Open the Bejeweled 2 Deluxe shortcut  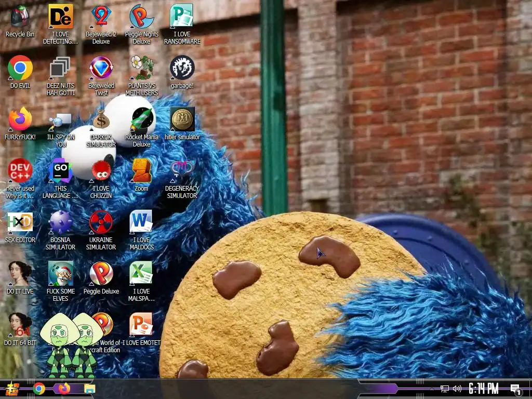click(x=101, y=24)
